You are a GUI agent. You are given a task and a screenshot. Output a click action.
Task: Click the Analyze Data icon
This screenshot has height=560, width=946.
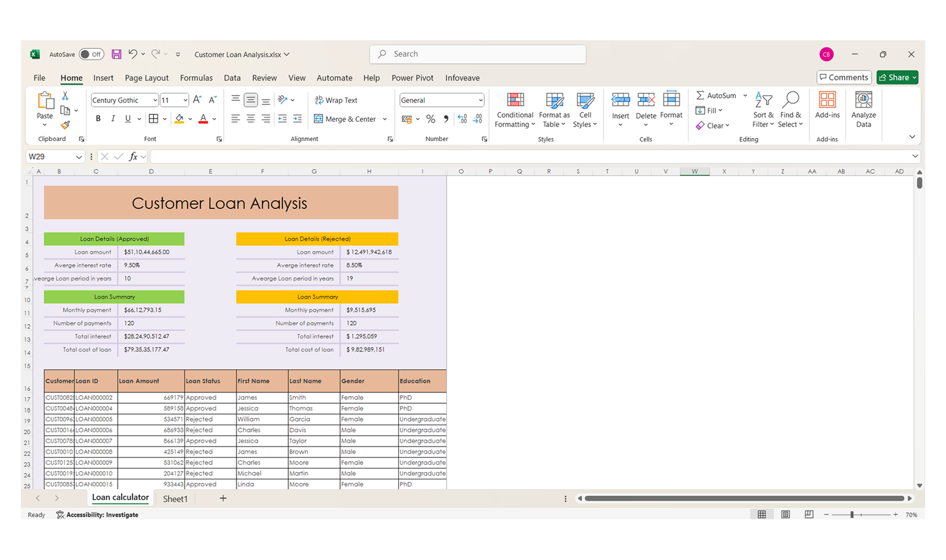(863, 110)
